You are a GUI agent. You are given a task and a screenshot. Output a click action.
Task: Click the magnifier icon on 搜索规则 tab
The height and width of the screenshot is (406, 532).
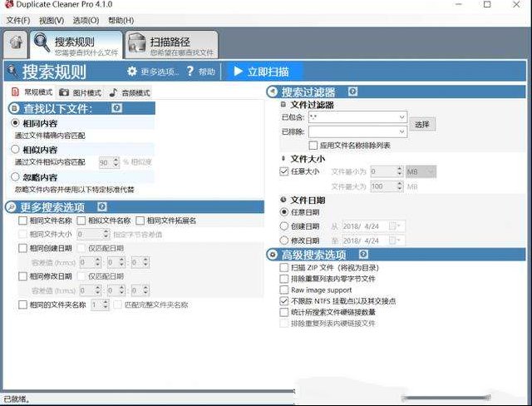[x=42, y=43]
